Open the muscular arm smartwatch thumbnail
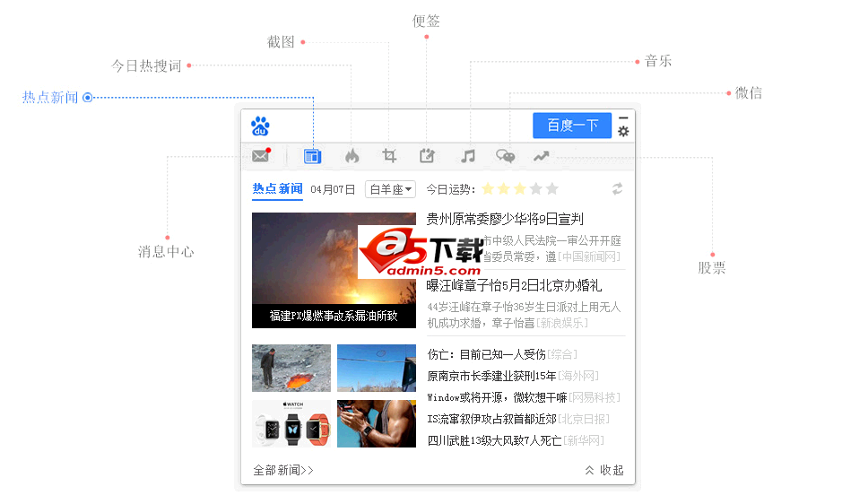The width and height of the screenshot is (842, 504). coord(377,424)
